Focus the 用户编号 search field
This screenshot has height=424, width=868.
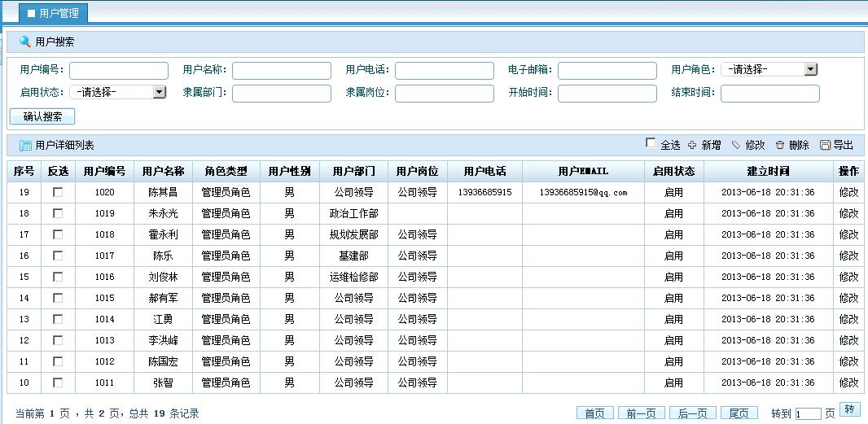pyautogui.click(x=118, y=70)
